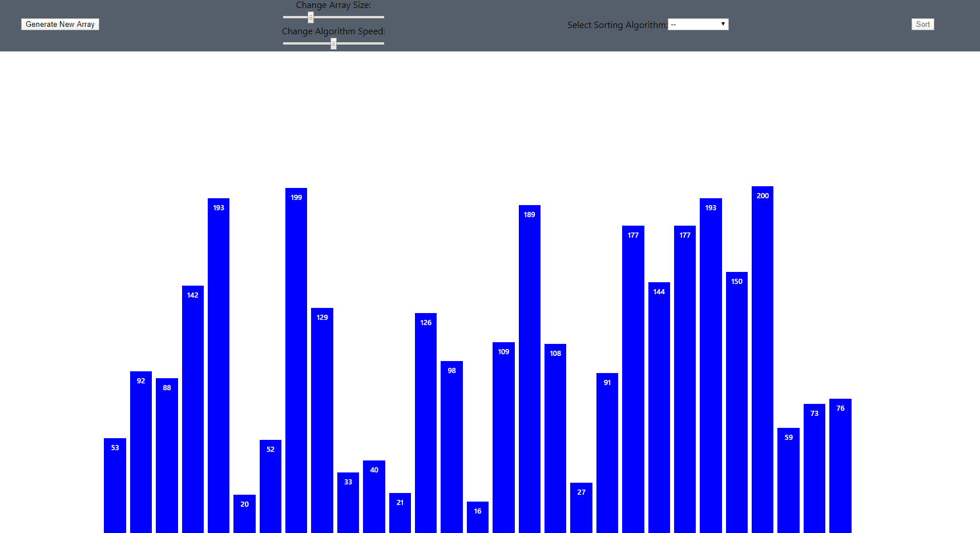Click the bar labeled 126
This screenshot has width=980, height=533.
tap(426, 423)
